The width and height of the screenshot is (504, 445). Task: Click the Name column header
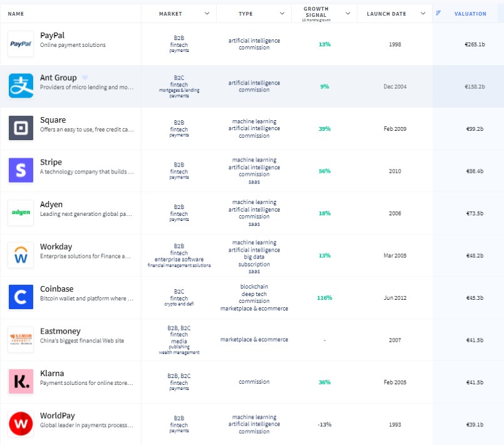click(16, 14)
